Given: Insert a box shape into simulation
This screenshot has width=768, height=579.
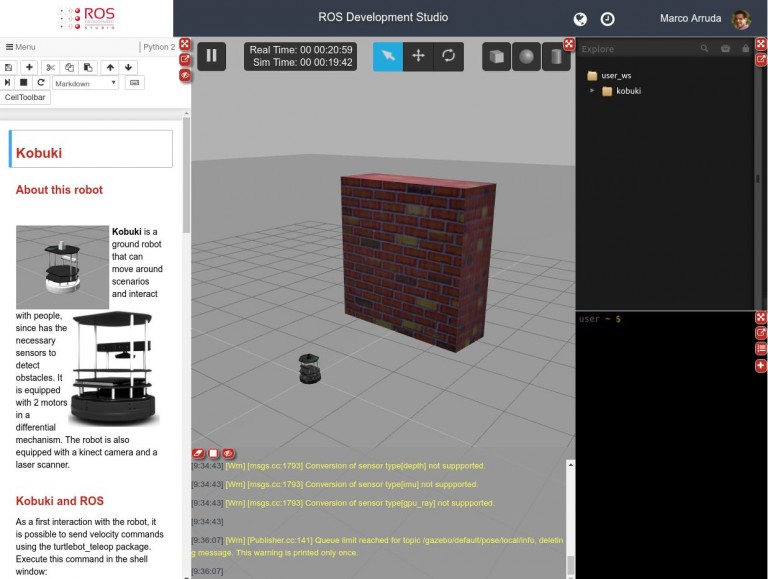Looking at the screenshot, I should (496, 56).
